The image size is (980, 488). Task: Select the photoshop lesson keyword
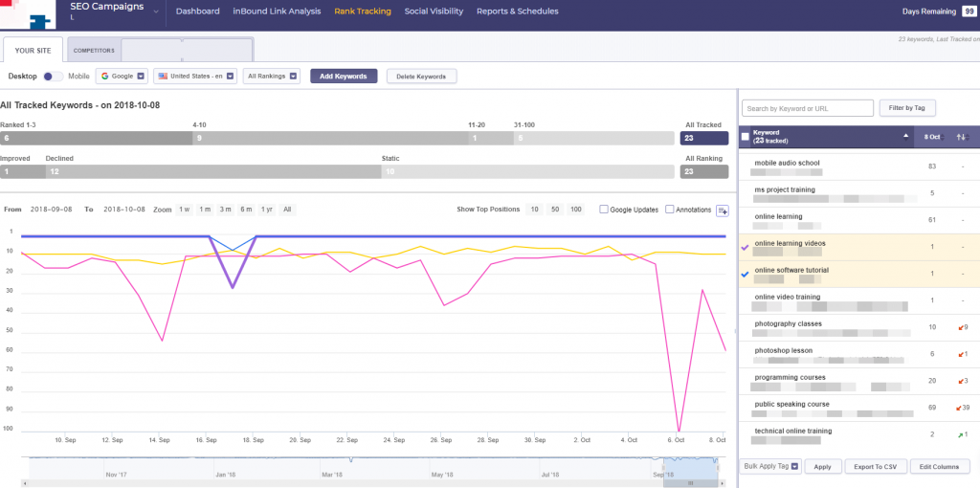tap(783, 350)
